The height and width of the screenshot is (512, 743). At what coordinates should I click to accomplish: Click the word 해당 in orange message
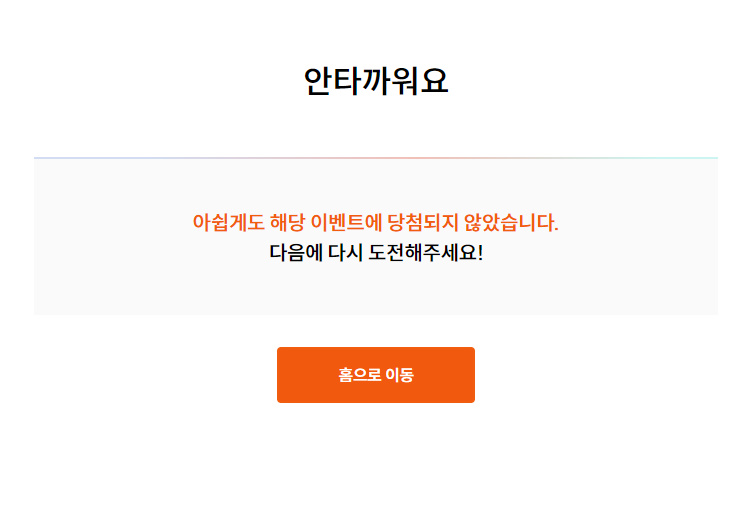pyautogui.click(x=287, y=222)
